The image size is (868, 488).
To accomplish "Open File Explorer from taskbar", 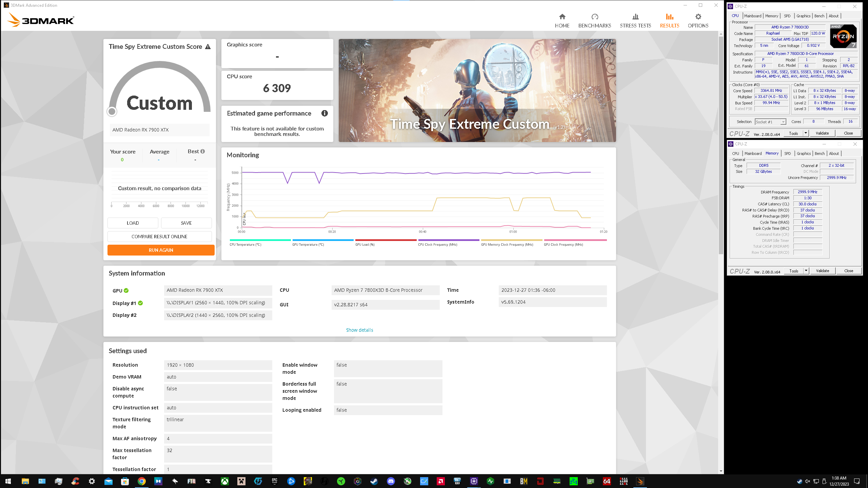I will pos(25,481).
